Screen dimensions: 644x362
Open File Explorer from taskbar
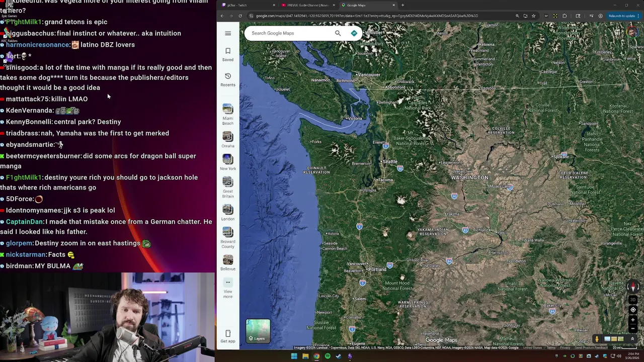click(x=305, y=356)
